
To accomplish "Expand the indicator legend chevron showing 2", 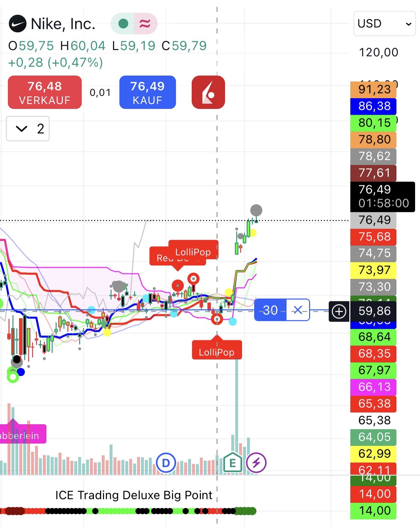I will pos(28,129).
